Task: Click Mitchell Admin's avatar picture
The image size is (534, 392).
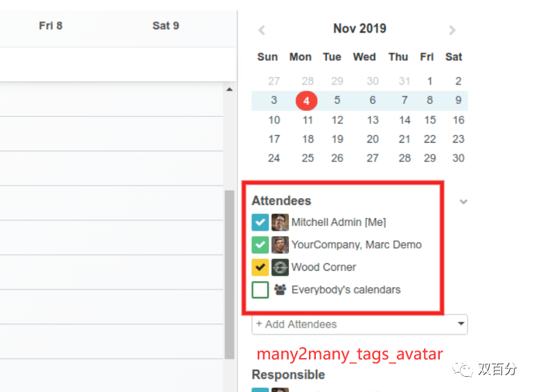Action: point(280,222)
